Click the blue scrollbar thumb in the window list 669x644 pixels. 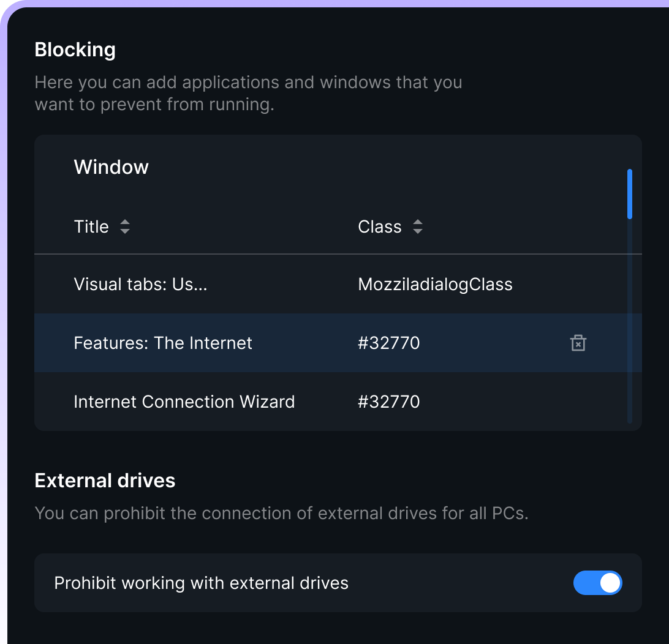click(x=630, y=194)
